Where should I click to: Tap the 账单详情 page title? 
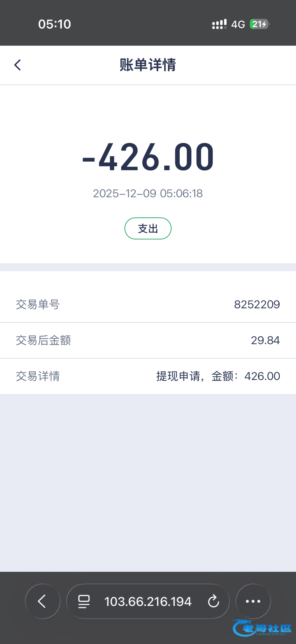coord(148,65)
